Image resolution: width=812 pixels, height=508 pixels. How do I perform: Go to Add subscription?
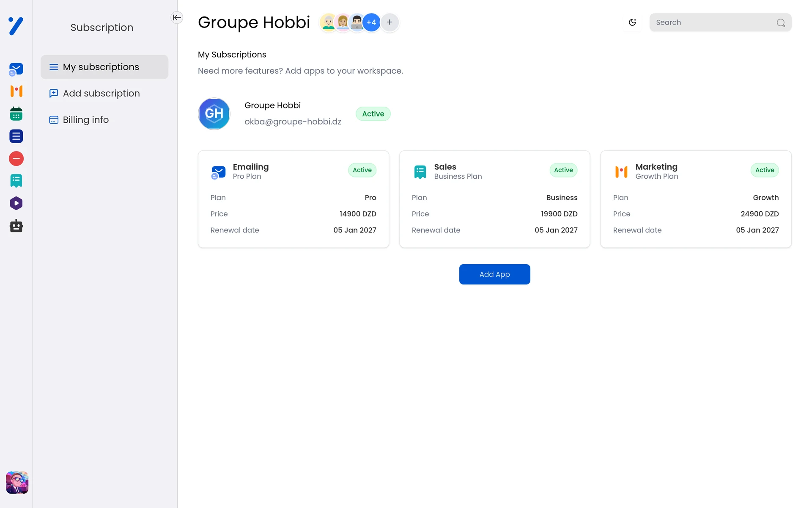(104, 93)
